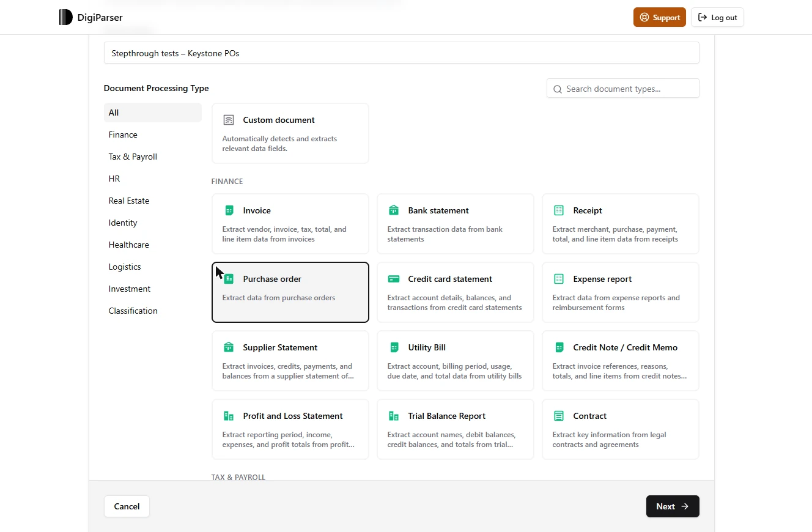Click the search magnifier icon
The image size is (812, 532).
coord(558,89)
